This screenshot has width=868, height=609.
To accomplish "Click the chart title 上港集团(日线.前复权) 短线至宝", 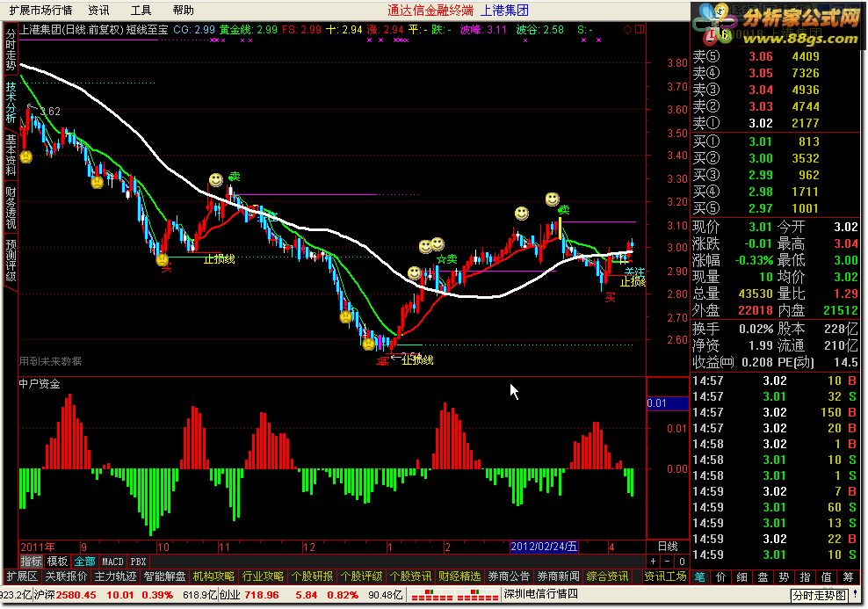I will (94, 29).
